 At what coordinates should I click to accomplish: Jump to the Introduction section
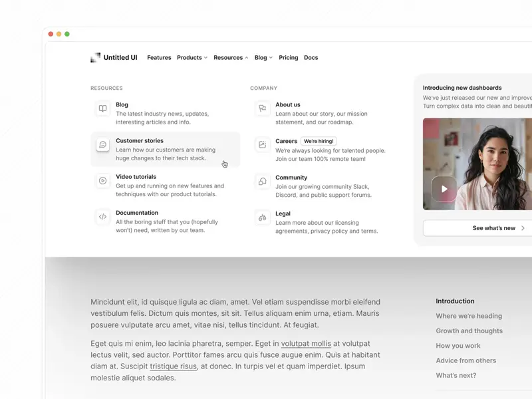(x=455, y=301)
